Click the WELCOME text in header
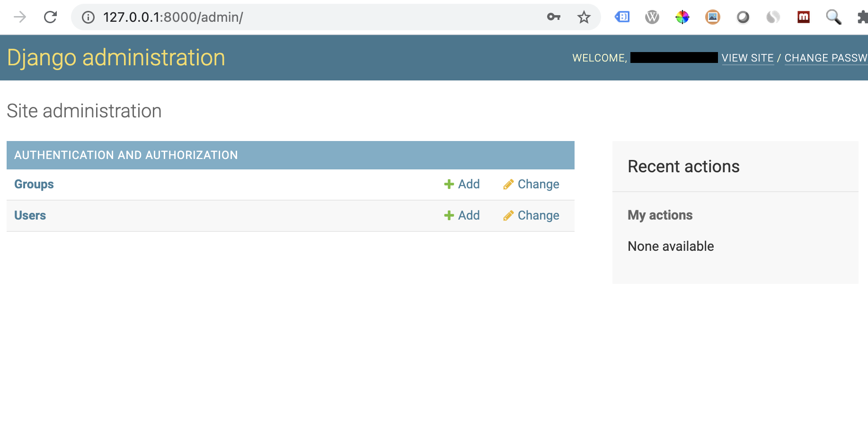Screen dimensions: 868x424 coord(600,58)
